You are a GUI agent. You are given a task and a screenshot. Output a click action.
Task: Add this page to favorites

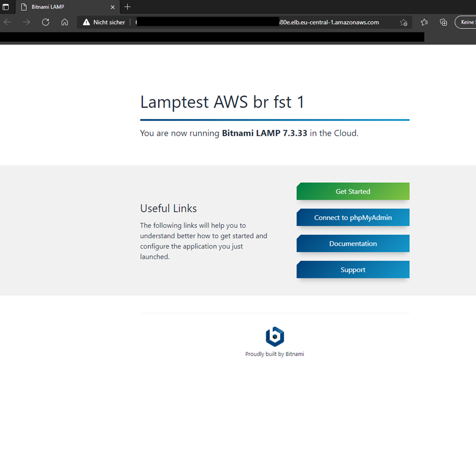tap(403, 22)
